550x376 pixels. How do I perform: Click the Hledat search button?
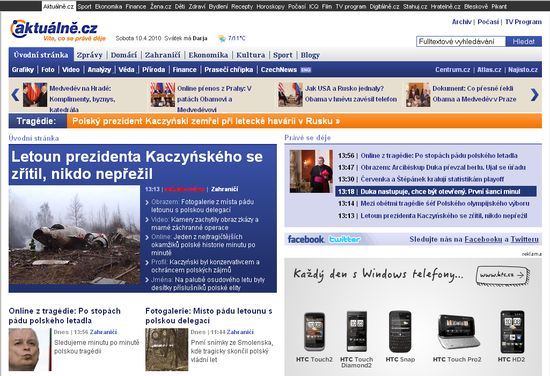click(x=524, y=41)
